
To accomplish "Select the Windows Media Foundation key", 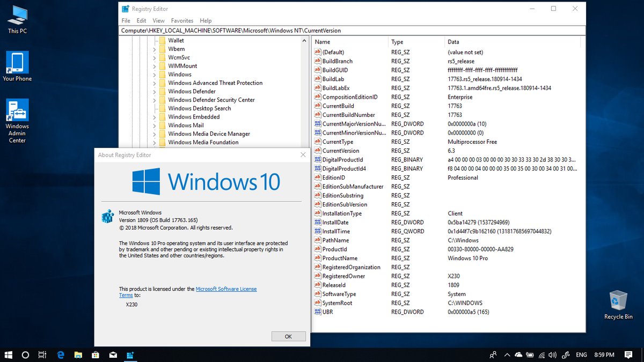I will coord(203,143).
